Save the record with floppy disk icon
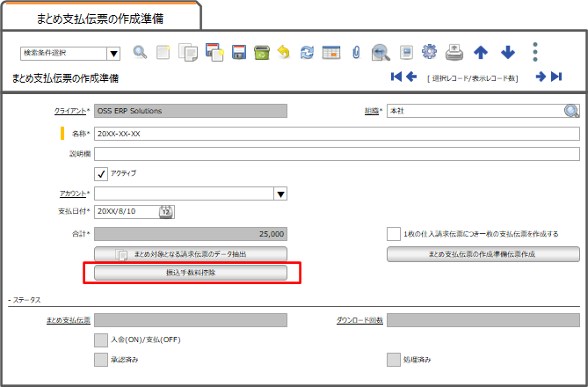588x387 pixels. pyautogui.click(x=239, y=52)
